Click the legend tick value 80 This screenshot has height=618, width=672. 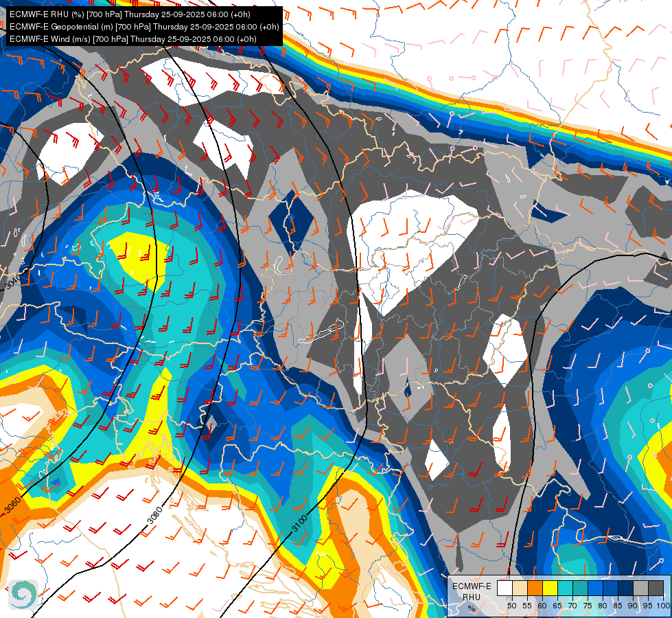(603, 606)
